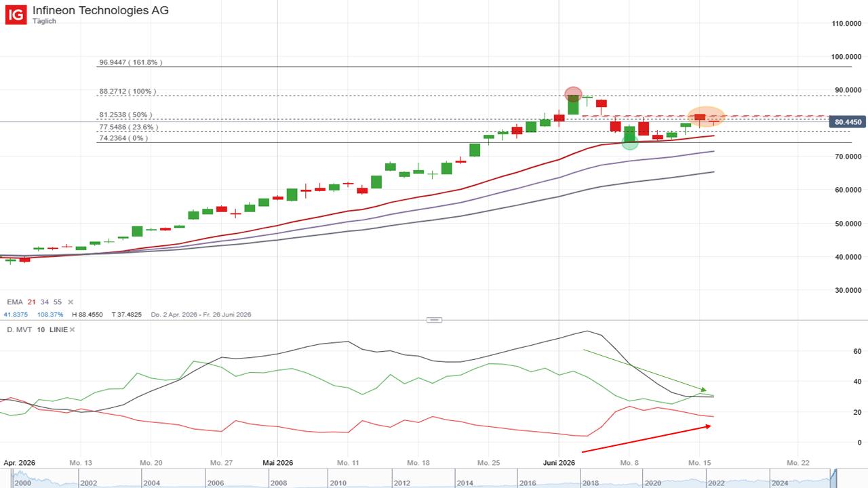
Task: Click the pane divider grip handle
Action: 434,320
